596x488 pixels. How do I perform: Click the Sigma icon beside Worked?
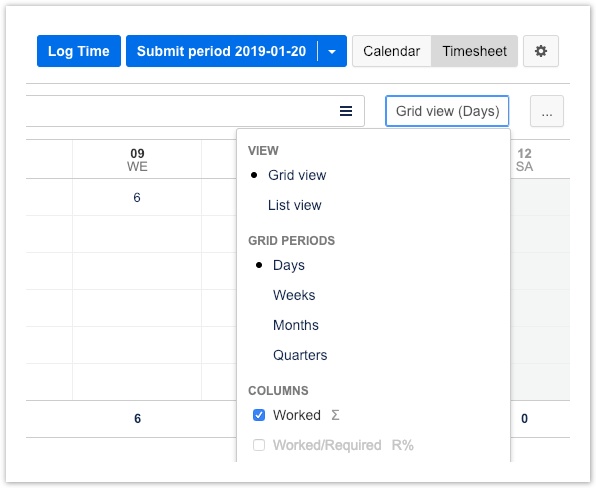coord(335,415)
